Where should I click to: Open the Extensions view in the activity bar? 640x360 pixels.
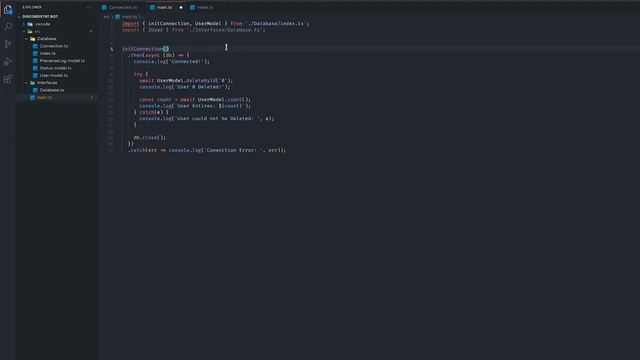(x=8, y=79)
